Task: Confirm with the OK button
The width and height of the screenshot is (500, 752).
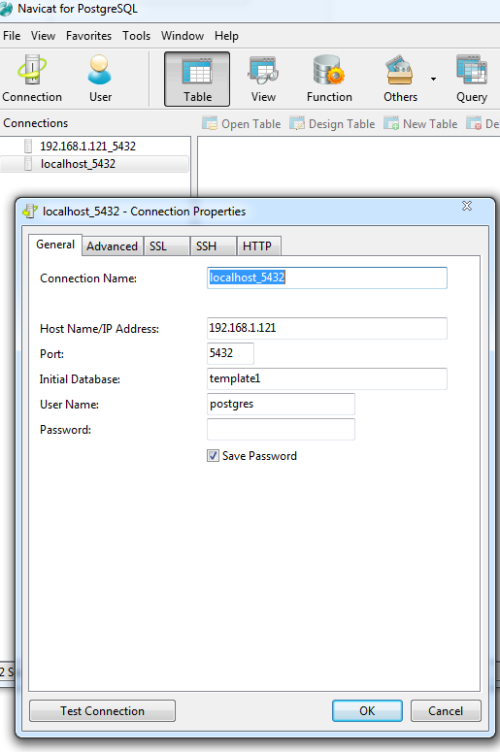Action: 367,711
